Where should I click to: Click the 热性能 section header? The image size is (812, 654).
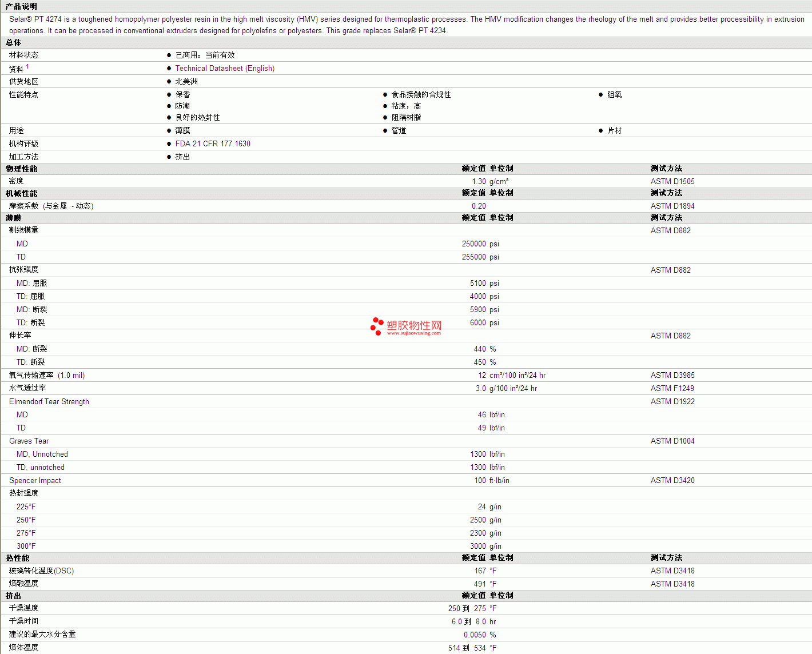pyautogui.click(x=17, y=558)
